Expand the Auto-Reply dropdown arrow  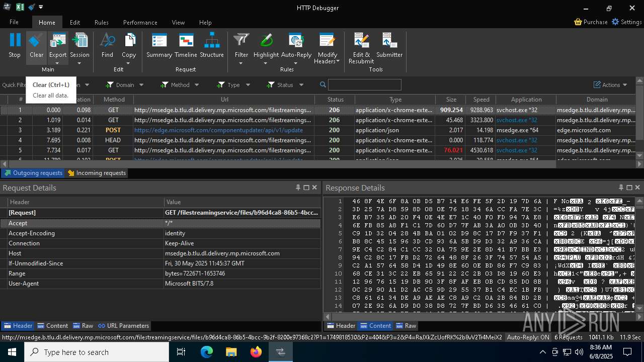296,63
